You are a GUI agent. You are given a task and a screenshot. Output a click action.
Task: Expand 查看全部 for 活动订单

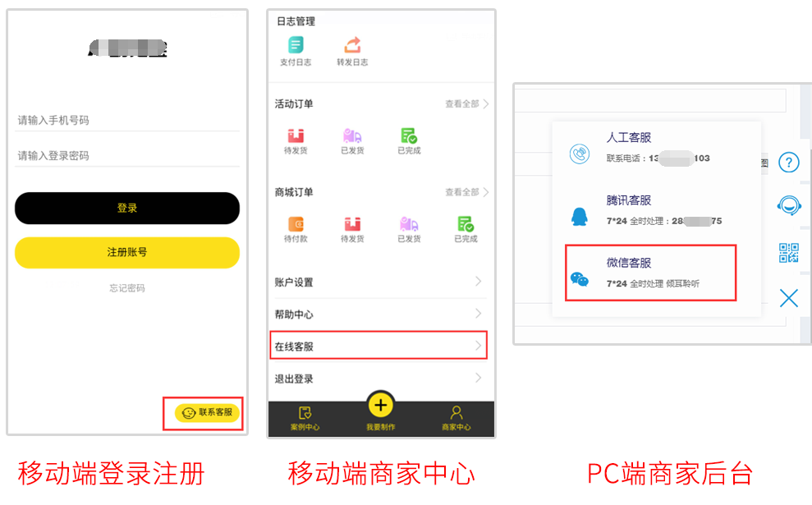click(x=466, y=104)
